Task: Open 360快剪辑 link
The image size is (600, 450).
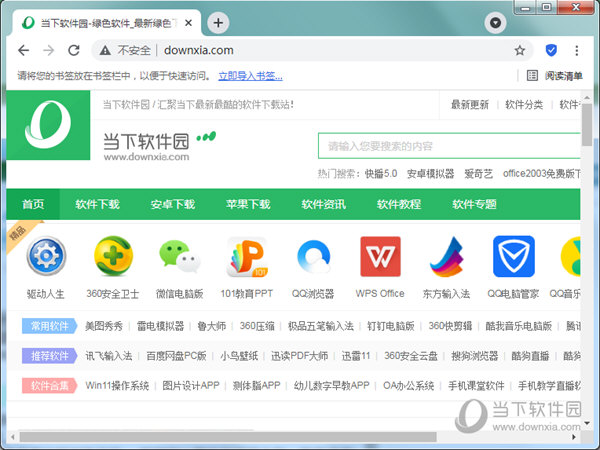Action: click(x=450, y=326)
